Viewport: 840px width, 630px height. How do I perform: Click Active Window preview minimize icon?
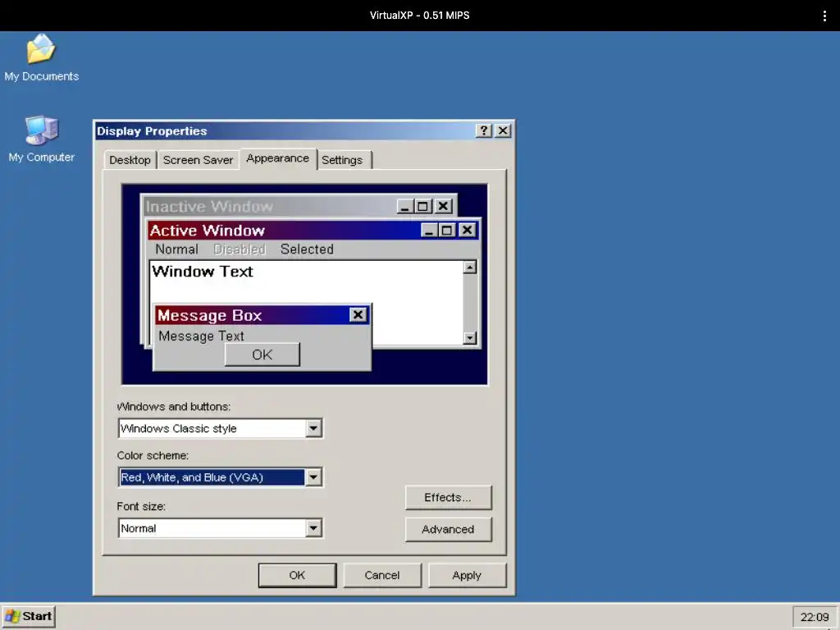click(x=428, y=231)
